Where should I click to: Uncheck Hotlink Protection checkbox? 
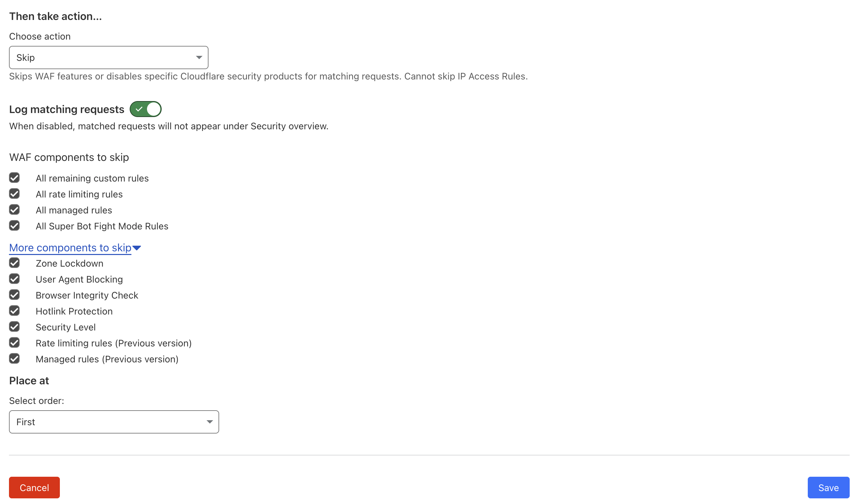[14, 311]
